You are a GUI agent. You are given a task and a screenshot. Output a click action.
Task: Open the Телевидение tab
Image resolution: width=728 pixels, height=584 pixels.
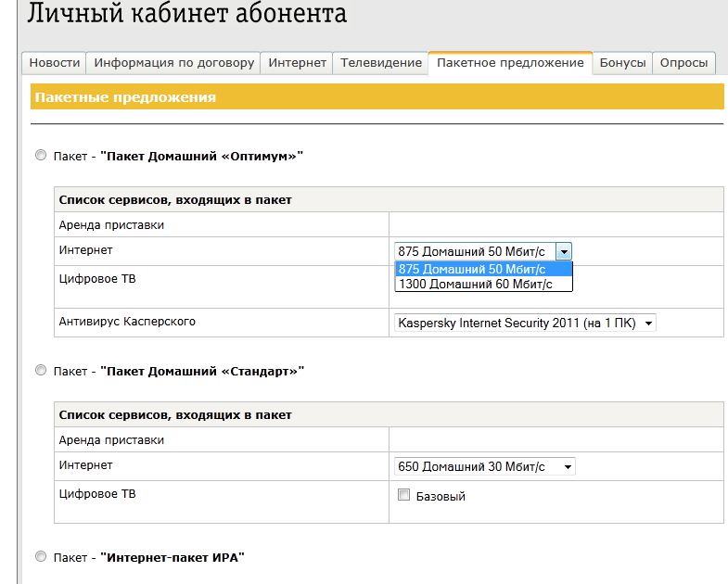click(x=381, y=63)
